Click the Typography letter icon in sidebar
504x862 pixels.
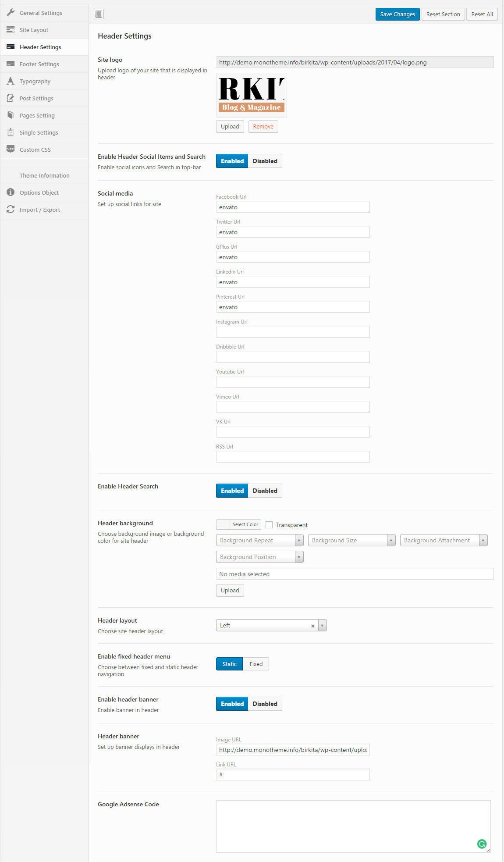click(11, 81)
